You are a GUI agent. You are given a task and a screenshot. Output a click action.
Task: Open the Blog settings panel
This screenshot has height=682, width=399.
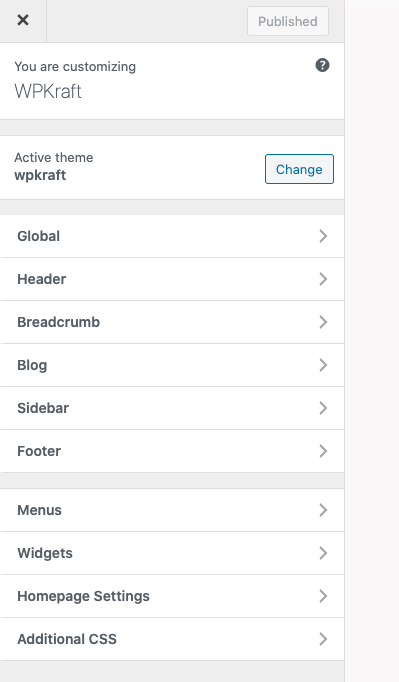172,365
